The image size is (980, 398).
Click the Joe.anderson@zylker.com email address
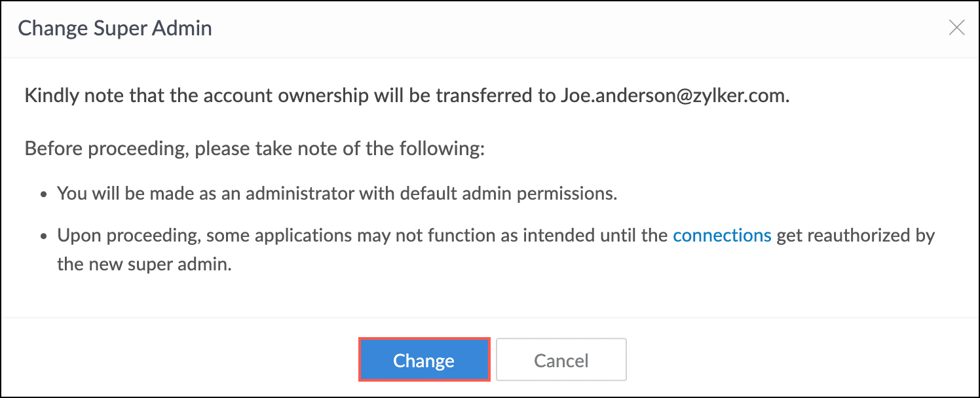[x=674, y=96]
